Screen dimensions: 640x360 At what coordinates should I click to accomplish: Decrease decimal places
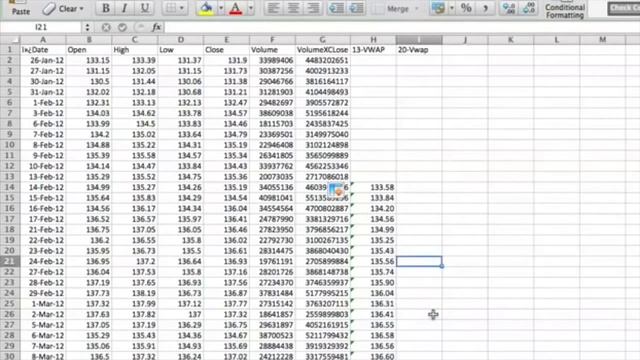[529, 8]
